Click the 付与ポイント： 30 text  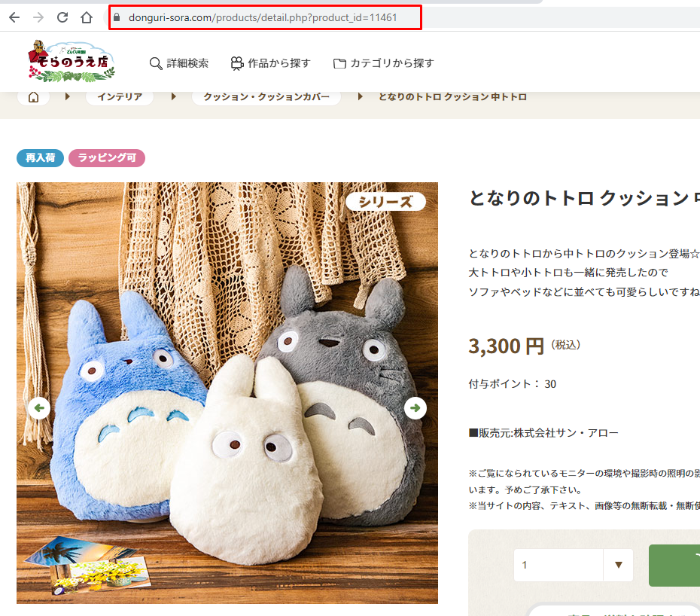tap(512, 384)
